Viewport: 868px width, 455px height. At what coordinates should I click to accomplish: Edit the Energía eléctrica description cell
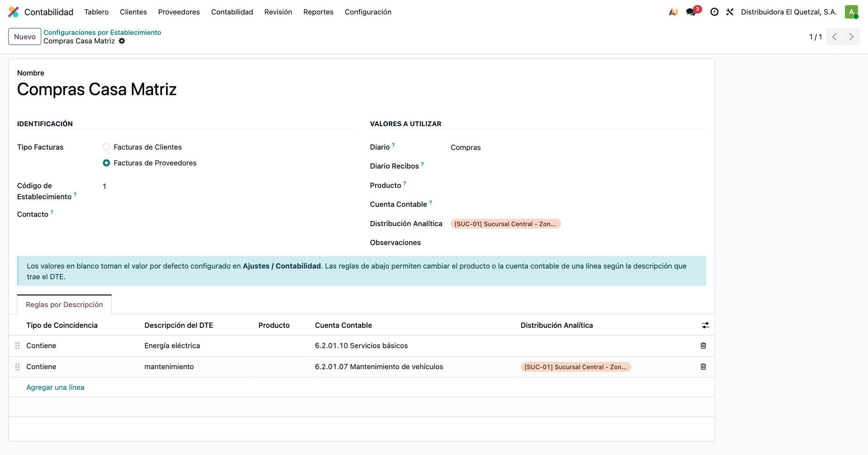198,346
